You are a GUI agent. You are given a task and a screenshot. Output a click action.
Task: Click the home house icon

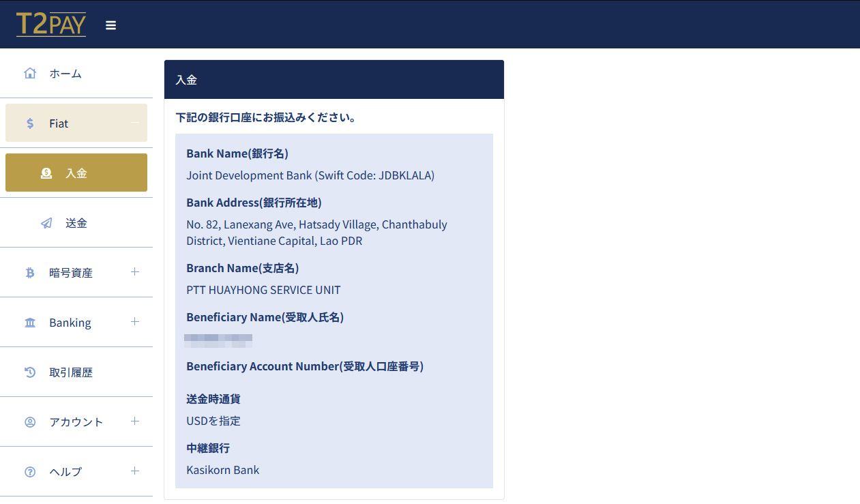pyautogui.click(x=30, y=73)
